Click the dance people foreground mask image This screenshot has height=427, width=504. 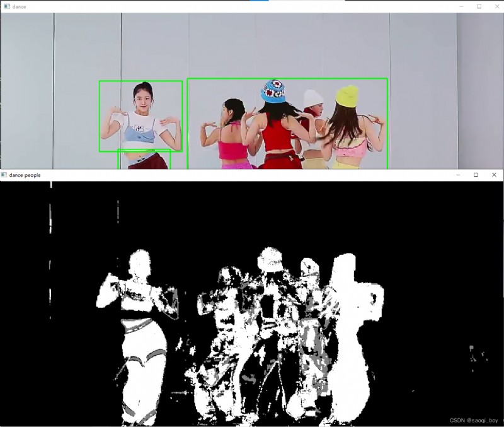[252, 304]
